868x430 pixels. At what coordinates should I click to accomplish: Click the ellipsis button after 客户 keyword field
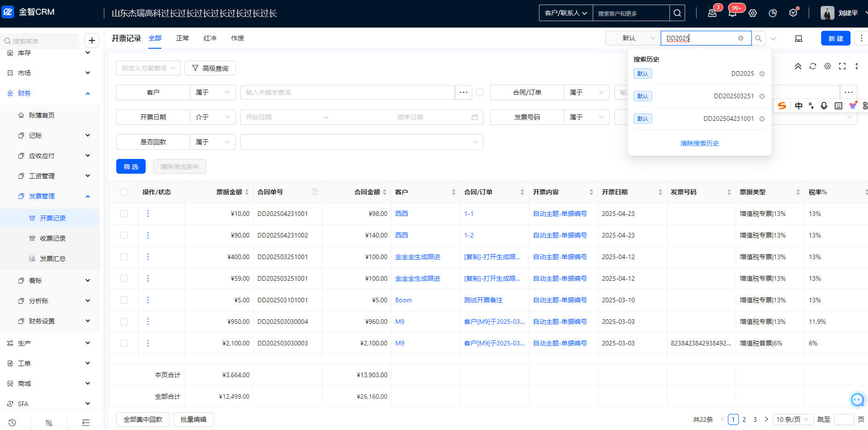click(464, 92)
